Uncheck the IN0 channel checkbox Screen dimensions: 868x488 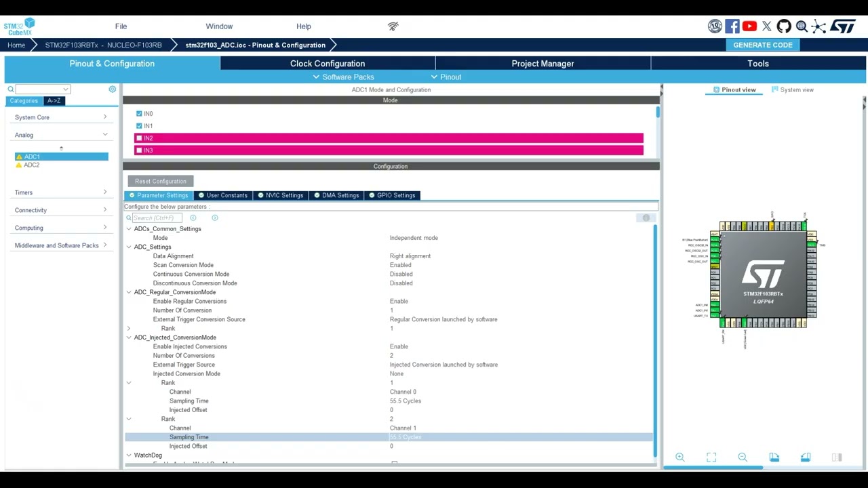point(139,114)
